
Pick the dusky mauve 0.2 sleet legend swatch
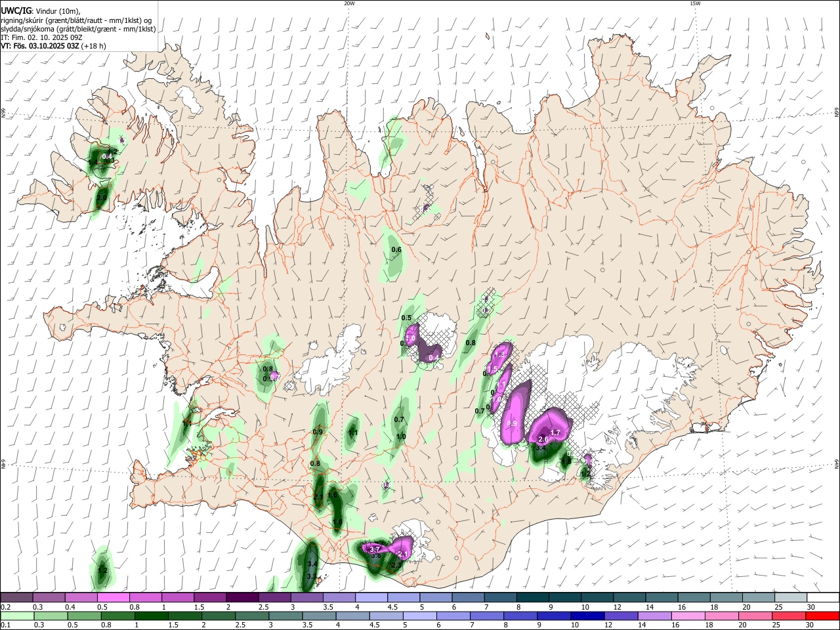tap(16, 598)
